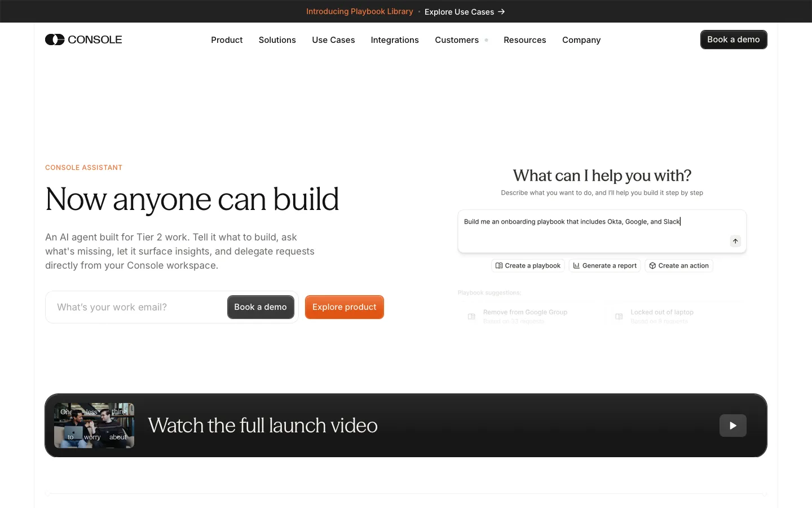Submit the prompt with the up-arrow button
The width and height of the screenshot is (812, 508).
tap(735, 241)
